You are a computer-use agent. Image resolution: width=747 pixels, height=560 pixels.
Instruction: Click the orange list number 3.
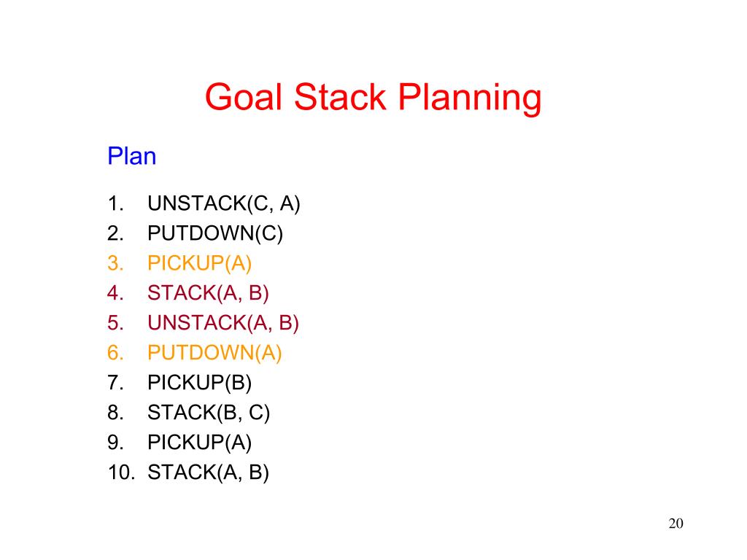(115, 263)
